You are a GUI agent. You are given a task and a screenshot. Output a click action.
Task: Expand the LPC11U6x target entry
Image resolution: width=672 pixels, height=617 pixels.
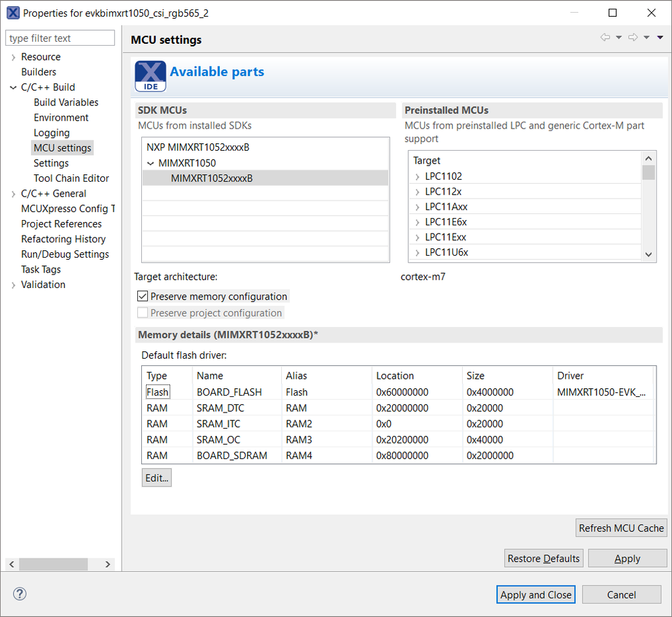click(x=417, y=253)
